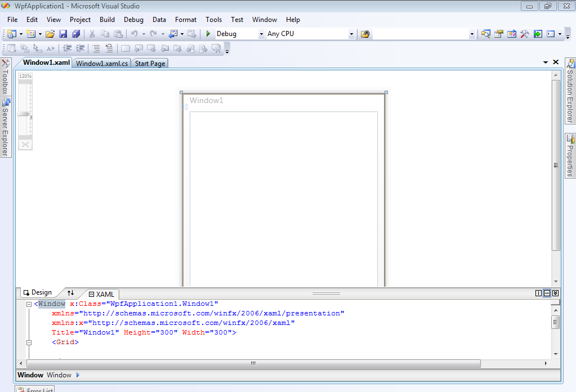Click the Clear Bookmarks icon
The width and height of the screenshot is (576, 392).
pyautogui.click(x=216, y=48)
